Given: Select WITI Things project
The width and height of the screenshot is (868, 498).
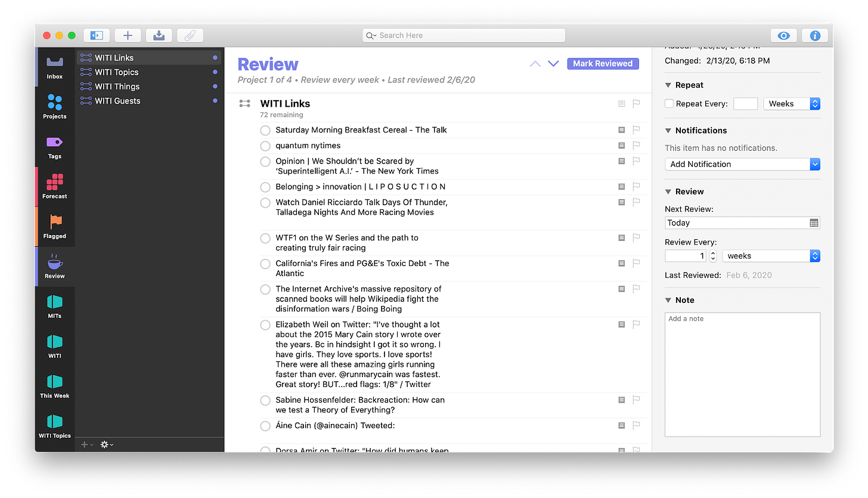Looking at the screenshot, I should [x=149, y=86].
